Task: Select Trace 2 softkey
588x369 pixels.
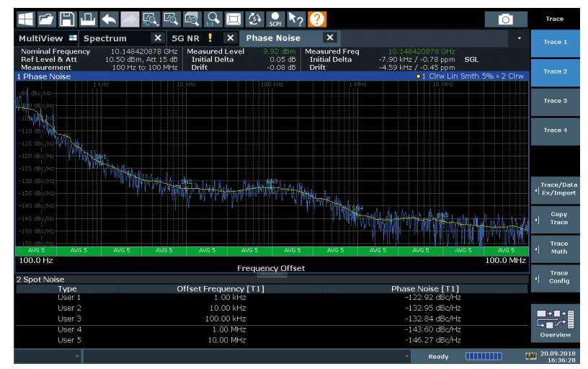Action: [x=555, y=73]
